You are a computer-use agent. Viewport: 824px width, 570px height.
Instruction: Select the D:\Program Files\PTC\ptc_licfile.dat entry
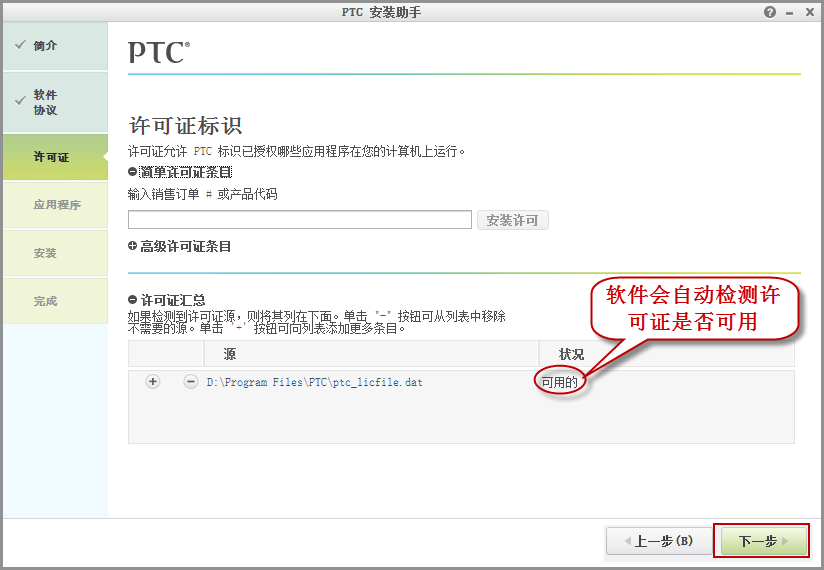(x=314, y=382)
